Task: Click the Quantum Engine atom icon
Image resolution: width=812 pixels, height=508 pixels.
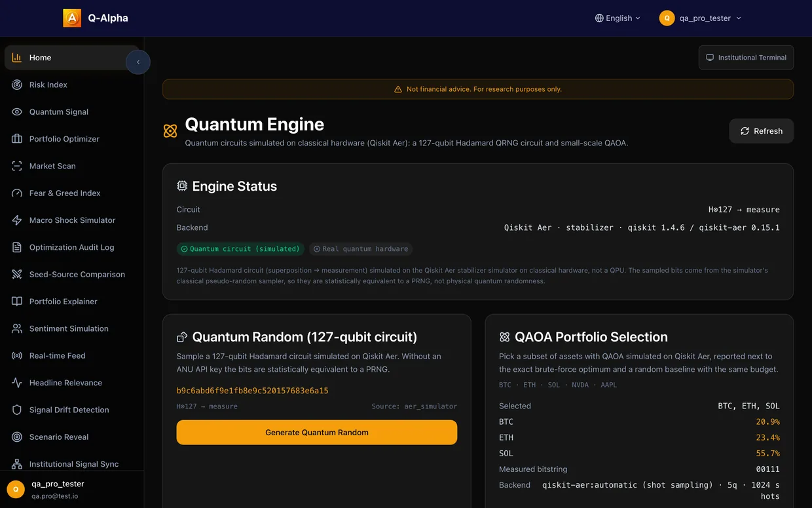Action: (170, 131)
